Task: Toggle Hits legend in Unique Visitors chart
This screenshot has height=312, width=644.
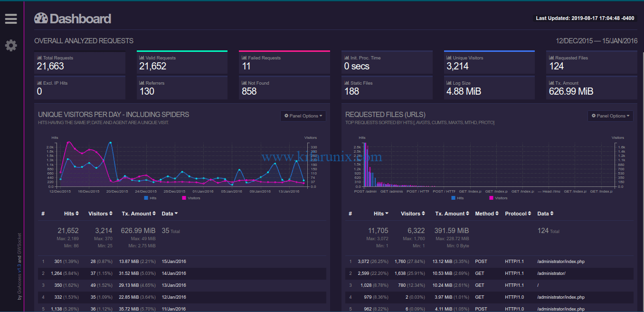Action: 150,198
